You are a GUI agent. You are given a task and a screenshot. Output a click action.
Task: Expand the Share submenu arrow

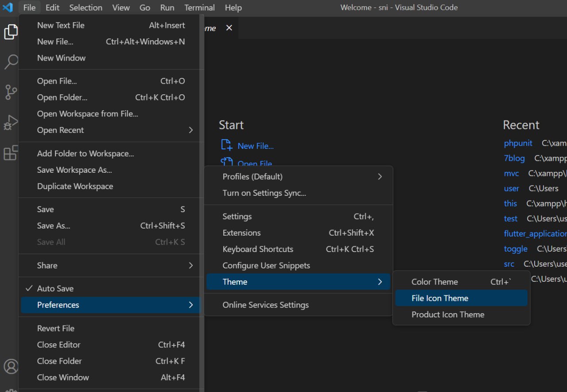pyautogui.click(x=191, y=265)
